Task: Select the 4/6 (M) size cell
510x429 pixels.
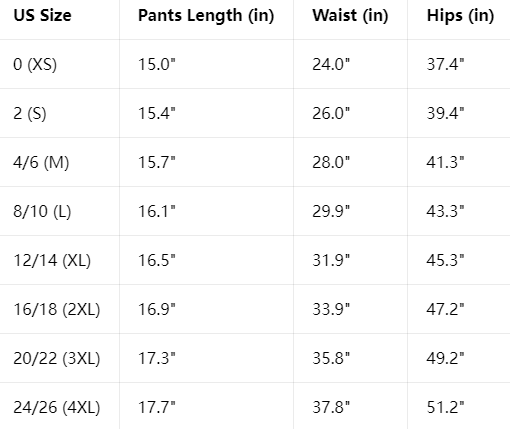Action: (x=41, y=162)
